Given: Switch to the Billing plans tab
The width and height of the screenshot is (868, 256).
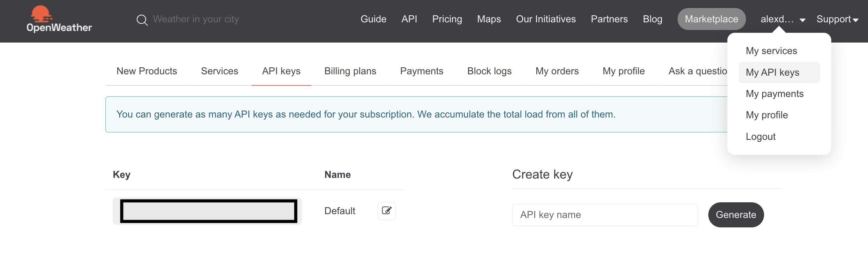Looking at the screenshot, I should pos(350,71).
